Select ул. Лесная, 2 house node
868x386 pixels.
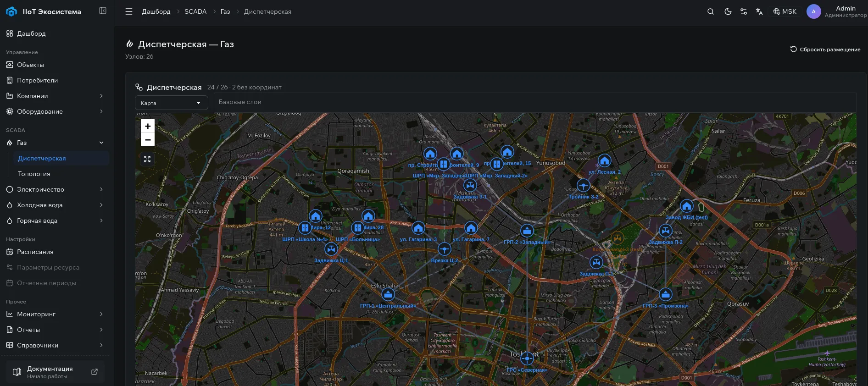coord(605,161)
